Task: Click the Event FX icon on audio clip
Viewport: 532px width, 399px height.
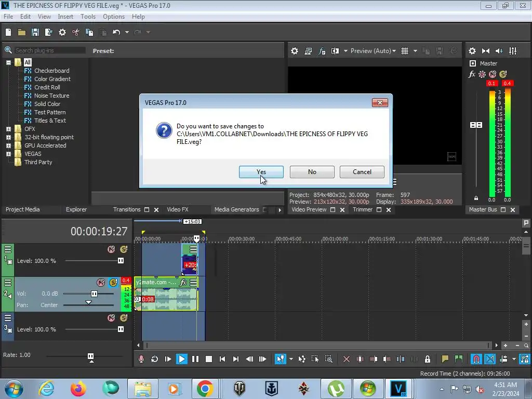Action: click(x=183, y=282)
